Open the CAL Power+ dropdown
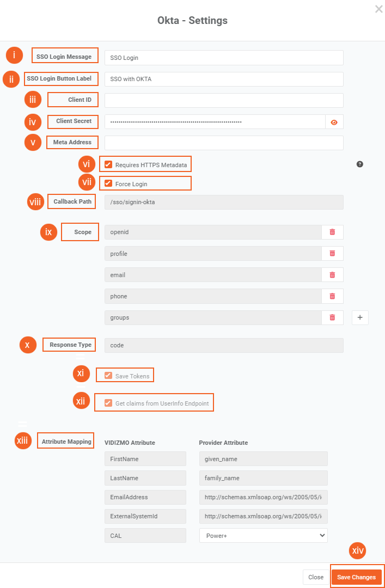The height and width of the screenshot is (588, 385). click(263, 535)
